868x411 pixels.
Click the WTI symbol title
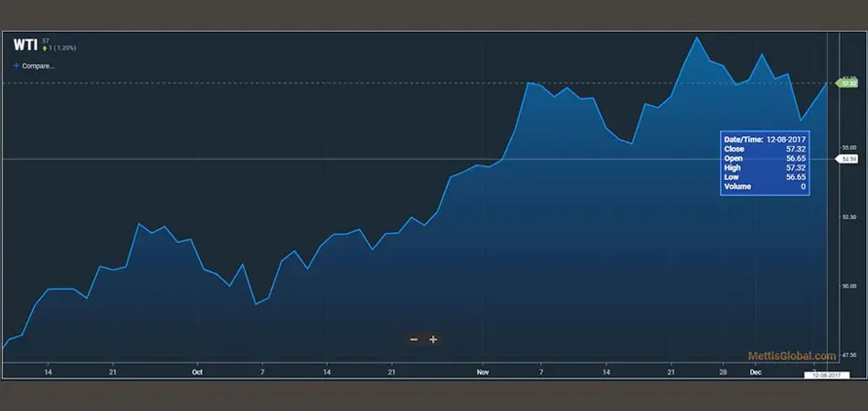25,45
